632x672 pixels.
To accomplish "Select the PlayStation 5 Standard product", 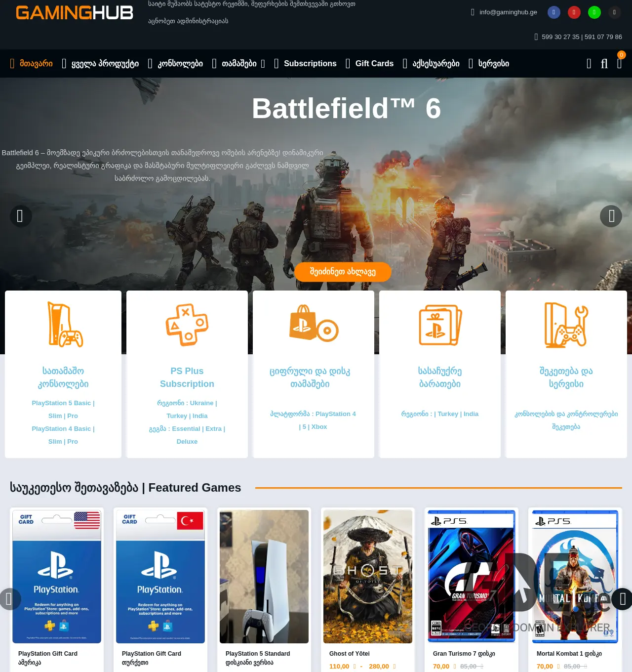I will click(264, 576).
